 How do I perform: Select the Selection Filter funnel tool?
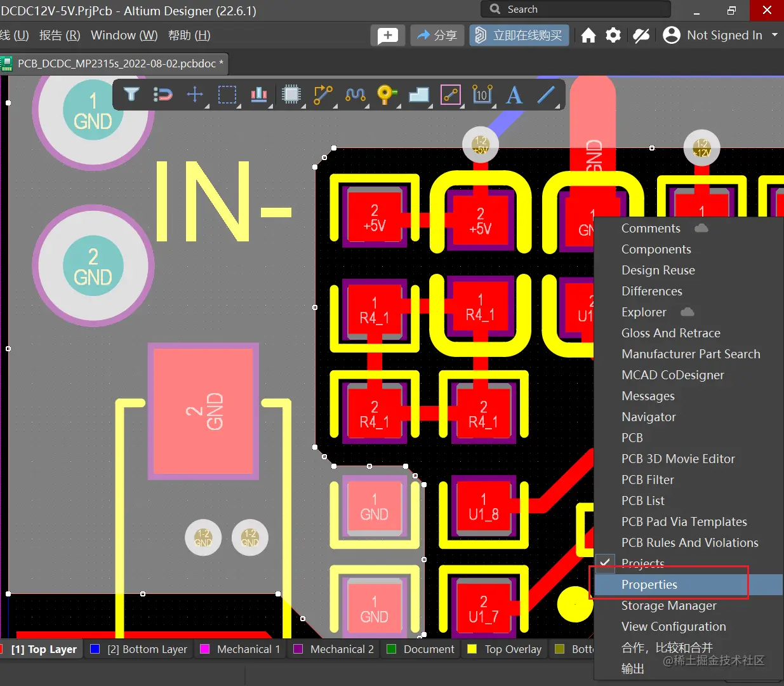(x=131, y=95)
